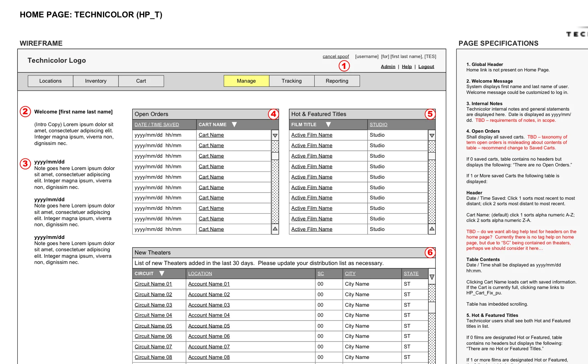Screen dimensions: 588x364
Task: Click Account Name 04 location link
Action: (209, 315)
